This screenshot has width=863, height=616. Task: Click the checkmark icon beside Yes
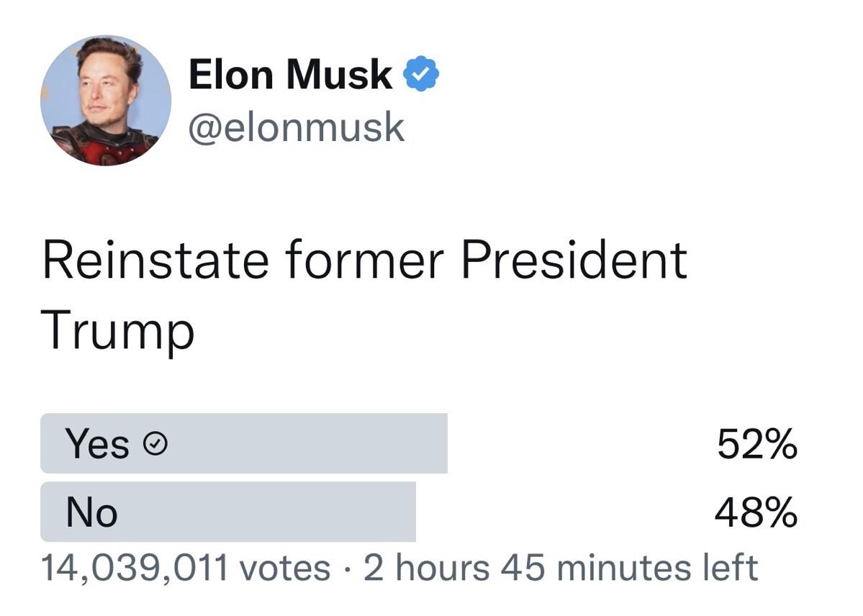point(155,444)
